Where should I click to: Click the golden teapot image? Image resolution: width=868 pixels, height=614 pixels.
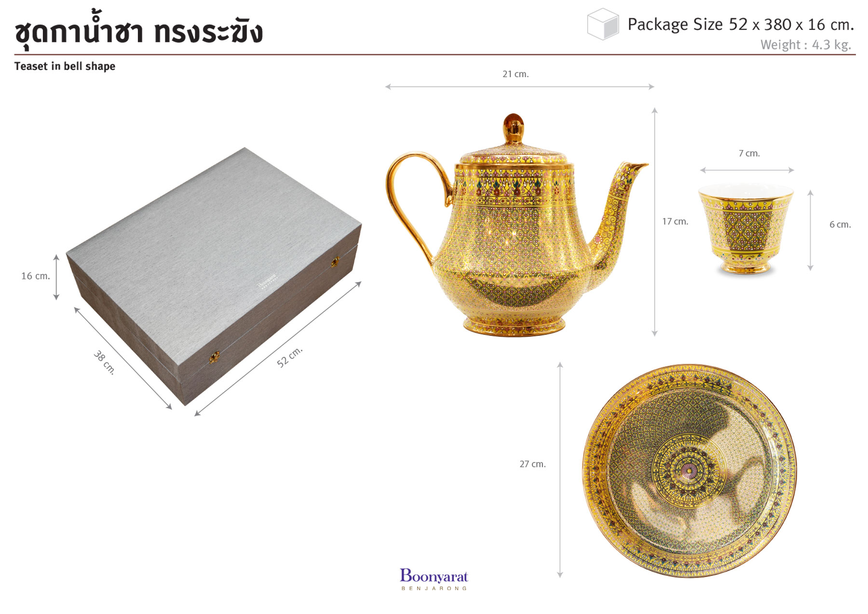click(516, 225)
